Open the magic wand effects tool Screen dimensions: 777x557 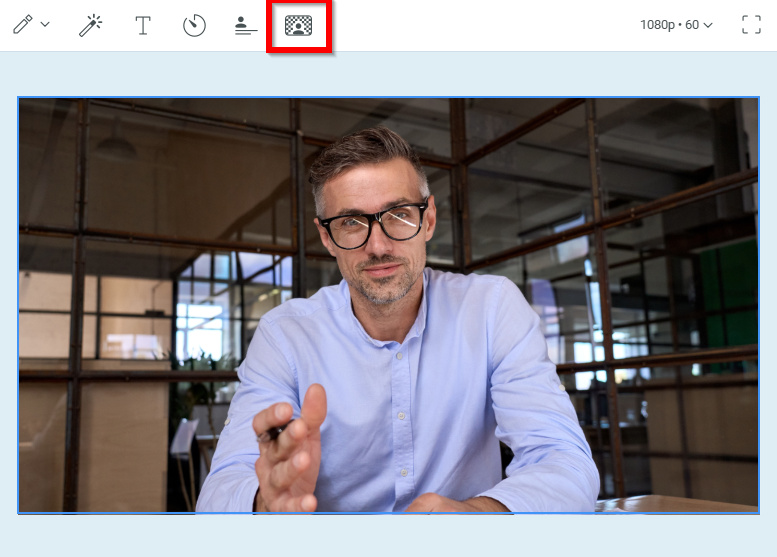coord(91,25)
